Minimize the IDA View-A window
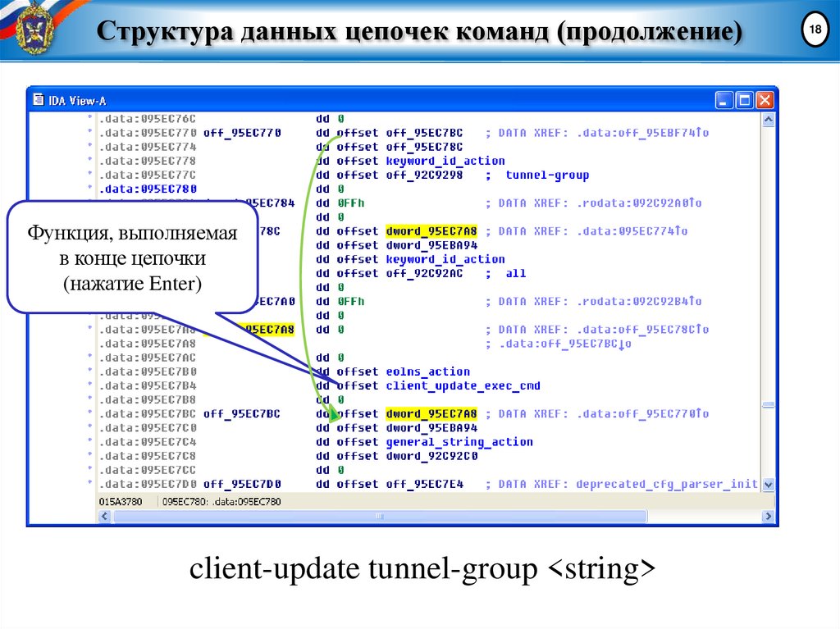This screenshot has width=840, height=629. 724,100
